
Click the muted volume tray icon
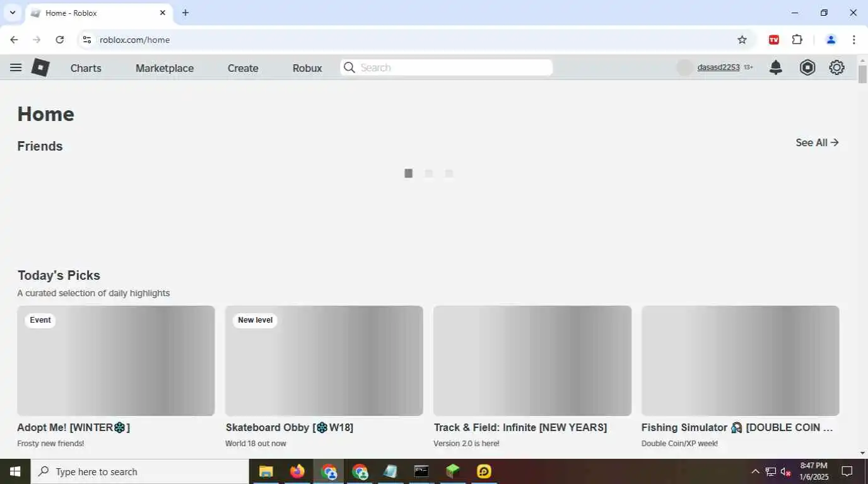[786, 471]
